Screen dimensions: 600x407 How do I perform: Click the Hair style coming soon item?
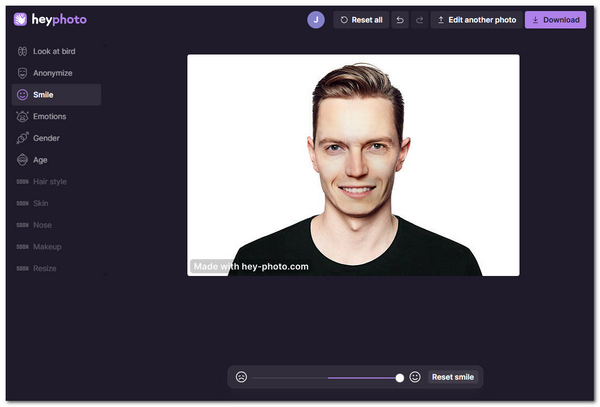coord(50,182)
